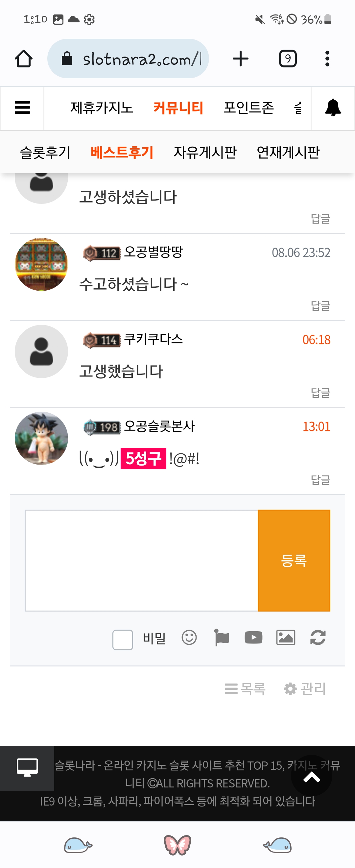Select the 포인트존 menu item
The height and width of the screenshot is (868, 355).
(x=248, y=108)
